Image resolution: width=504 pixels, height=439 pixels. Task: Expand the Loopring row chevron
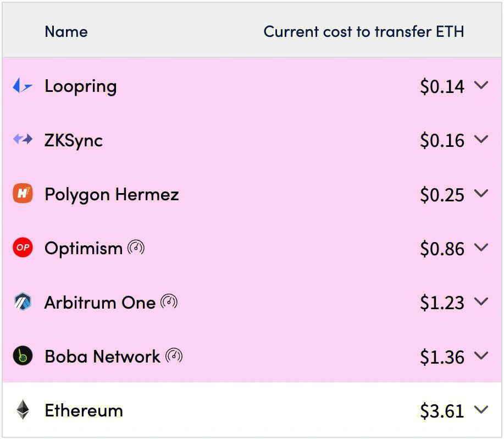point(481,85)
